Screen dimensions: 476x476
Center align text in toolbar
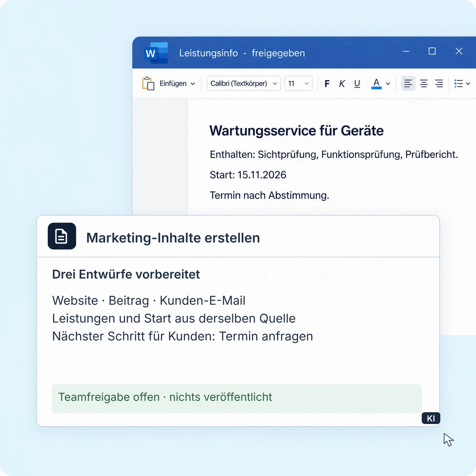424,84
